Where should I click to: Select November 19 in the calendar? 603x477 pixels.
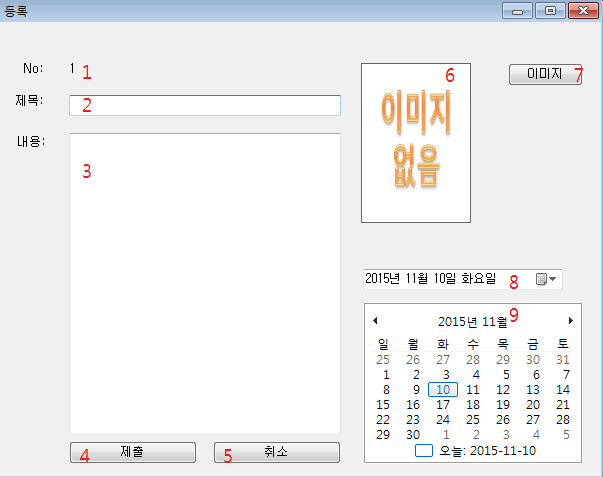(x=503, y=404)
